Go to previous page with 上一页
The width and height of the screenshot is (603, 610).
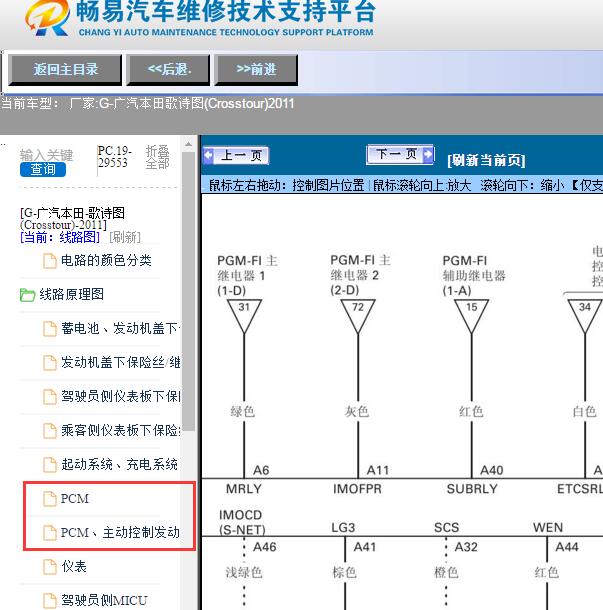(236, 156)
